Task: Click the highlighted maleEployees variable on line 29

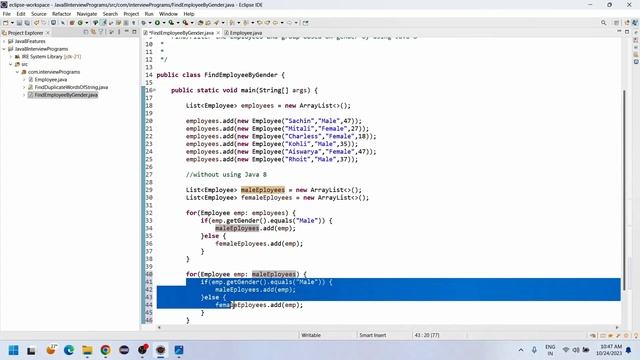Action: point(262,190)
